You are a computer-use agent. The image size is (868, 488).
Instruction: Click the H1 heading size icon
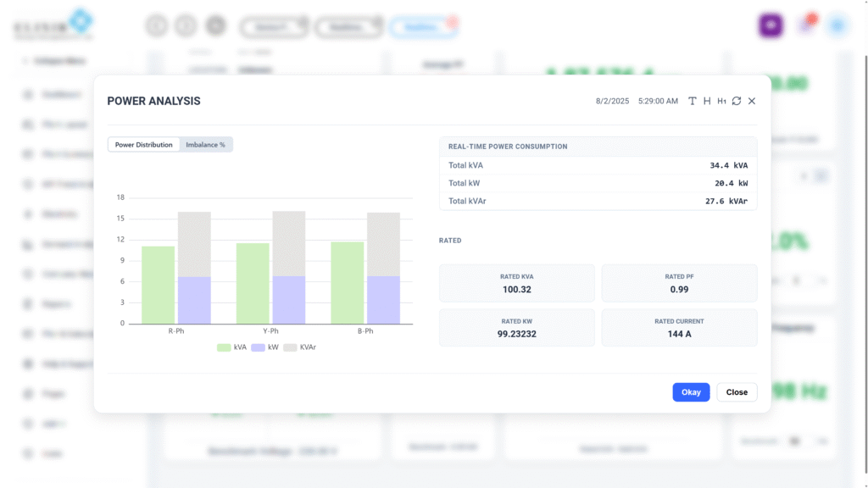coord(721,101)
